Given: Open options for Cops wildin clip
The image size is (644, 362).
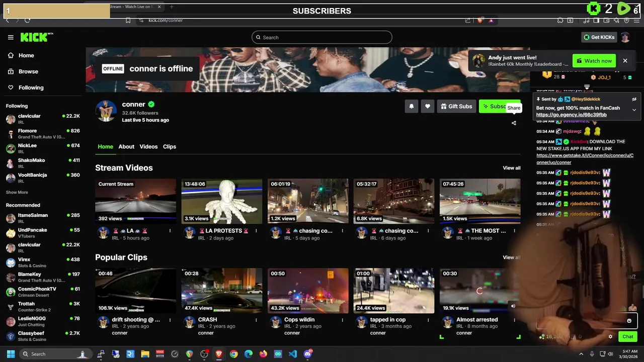Looking at the screenshot, I should tap(342, 320).
